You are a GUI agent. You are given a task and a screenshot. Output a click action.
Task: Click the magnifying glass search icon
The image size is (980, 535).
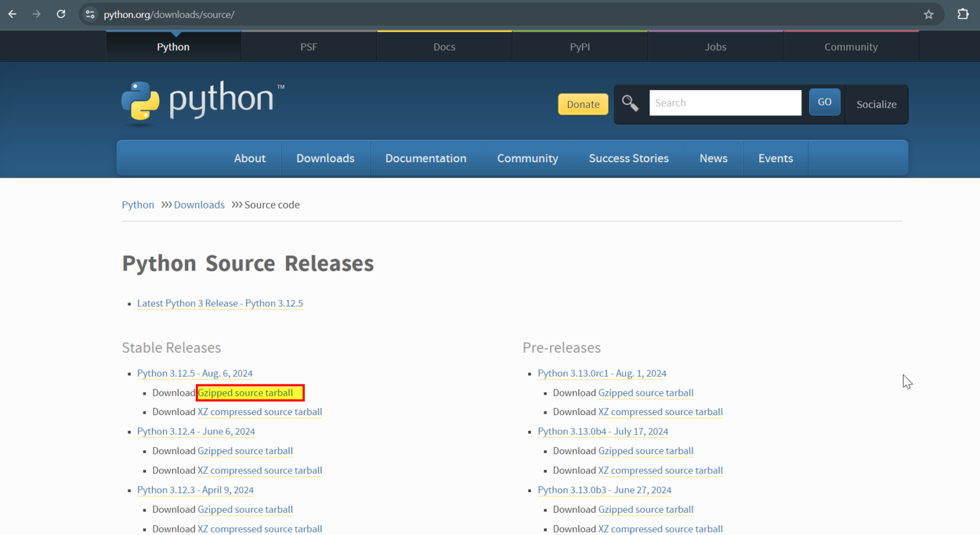pos(630,103)
